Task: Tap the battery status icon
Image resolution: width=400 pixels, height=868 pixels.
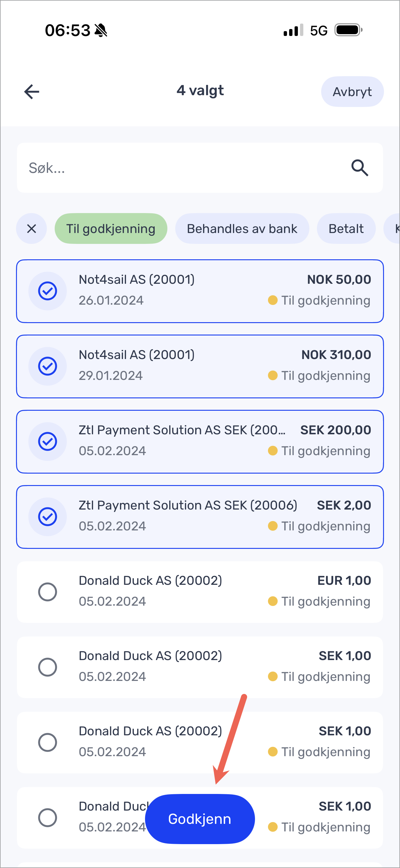Action: point(348,30)
